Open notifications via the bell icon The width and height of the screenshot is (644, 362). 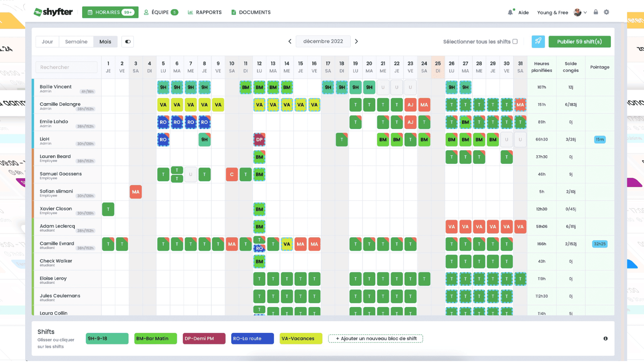pos(510,12)
